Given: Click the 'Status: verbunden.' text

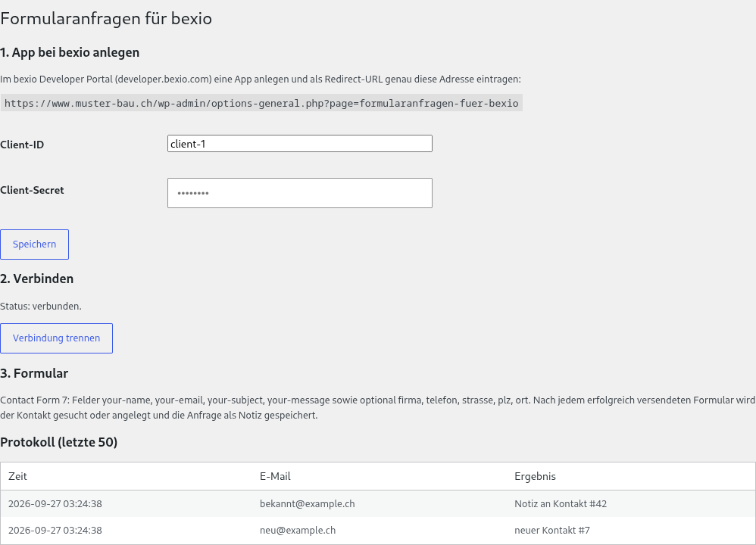Looking at the screenshot, I should (41, 307).
